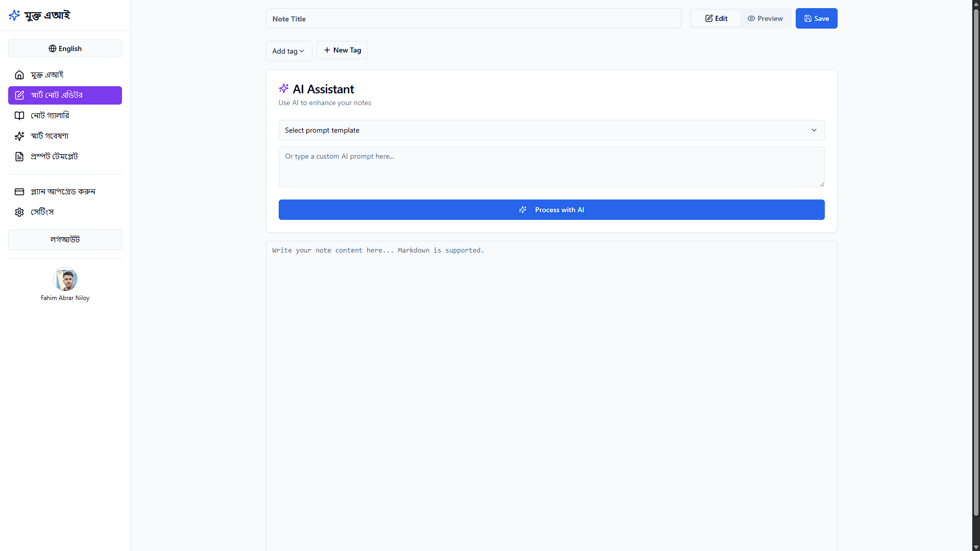Click the book icon for note gallery
The image size is (980, 551).
click(19, 116)
